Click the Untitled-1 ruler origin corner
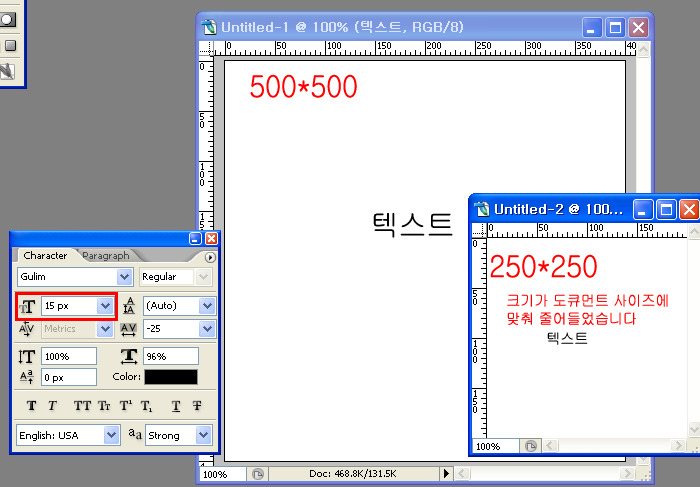Viewport: 700px width, 487px height. [206, 49]
